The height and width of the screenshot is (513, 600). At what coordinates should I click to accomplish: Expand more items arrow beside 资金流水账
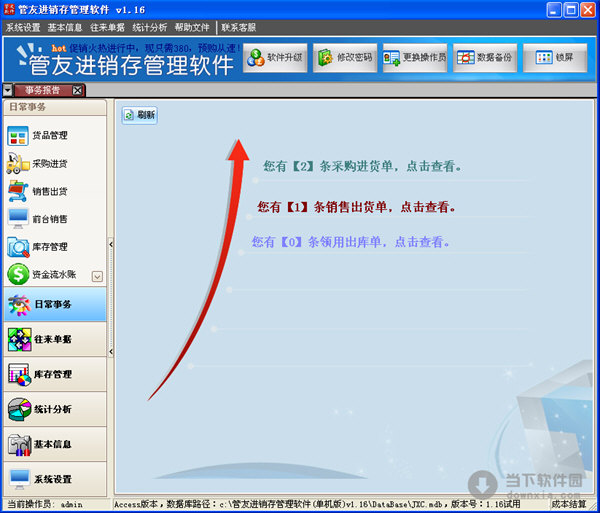pyautogui.click(x=97, y=276)
